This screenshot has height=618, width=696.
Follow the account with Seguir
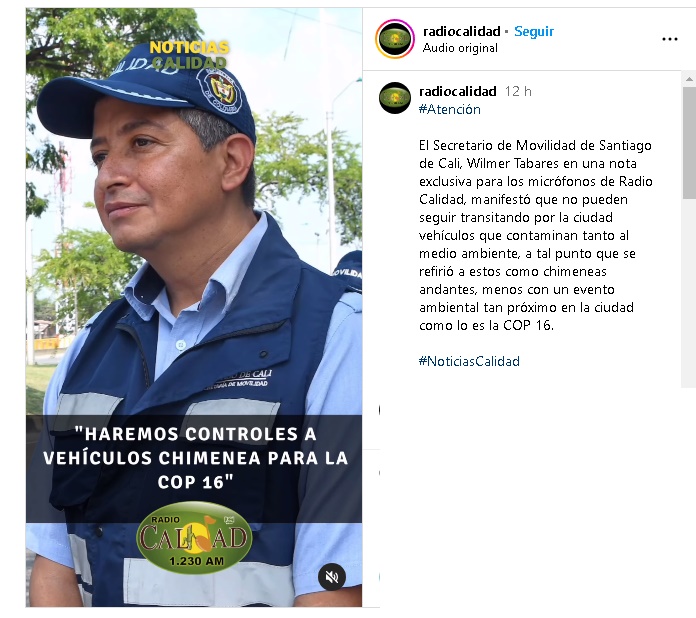coord(534,31)
